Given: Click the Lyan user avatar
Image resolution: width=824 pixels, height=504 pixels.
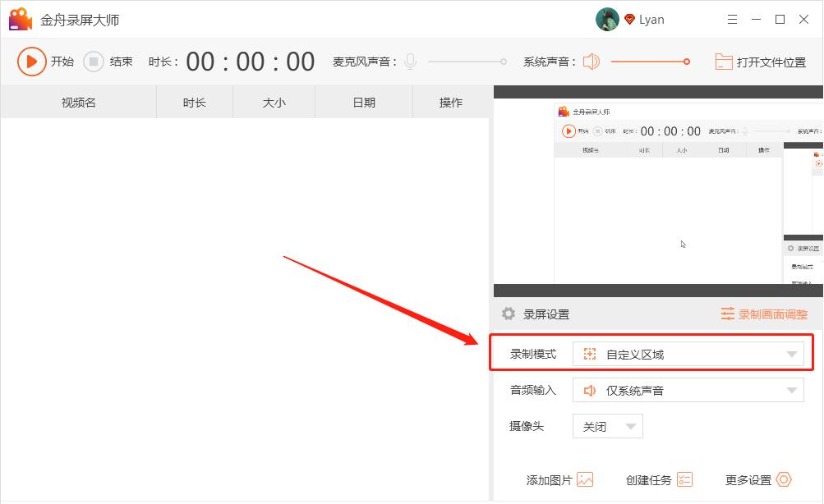Looking at the screenshot, I should [607, 18].
